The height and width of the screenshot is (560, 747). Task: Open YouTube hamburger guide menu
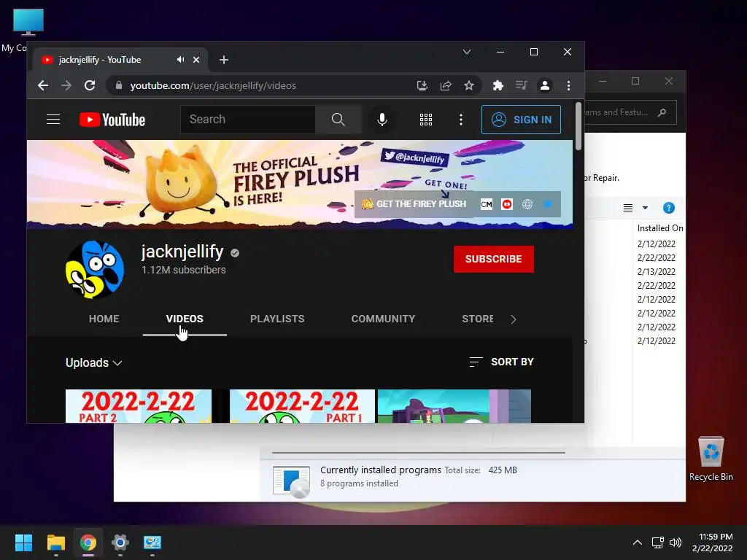53,119
